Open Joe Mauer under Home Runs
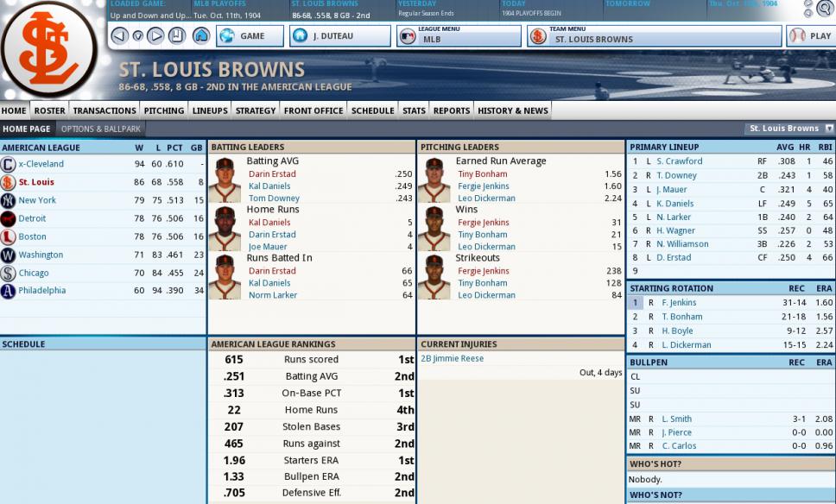The image size is (836, 504). [x=268, y=247]
